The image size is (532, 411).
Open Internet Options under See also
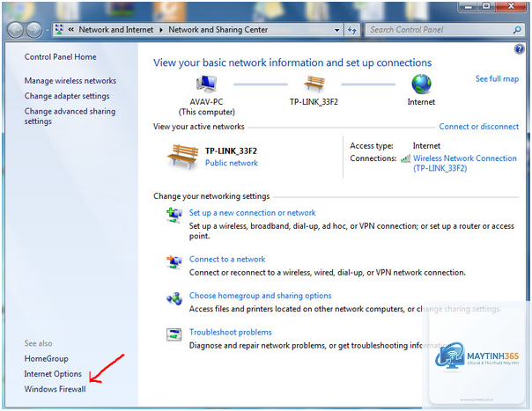click(53, 374)
